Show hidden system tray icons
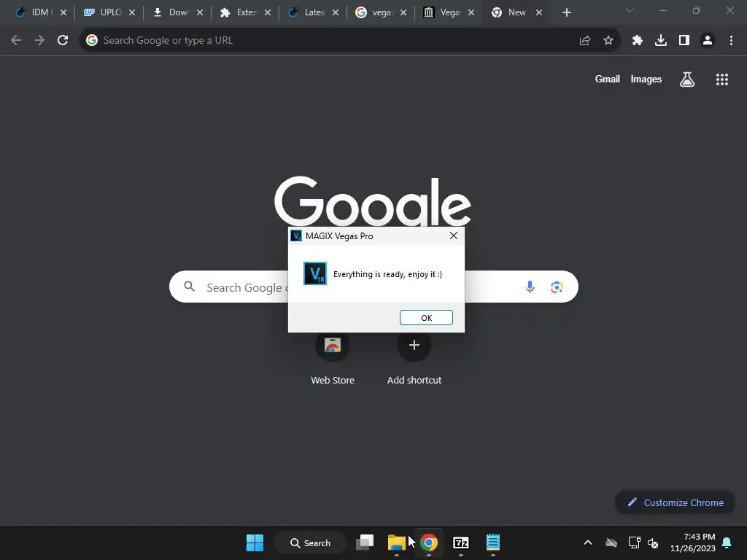 pyautogui.click(x=588, y=542)
